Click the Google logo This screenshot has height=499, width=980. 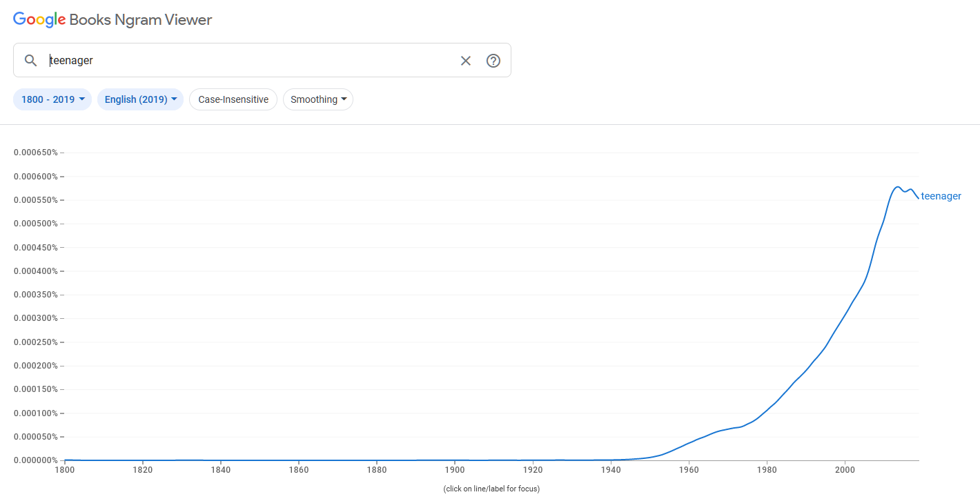click(x=39, y=20)
